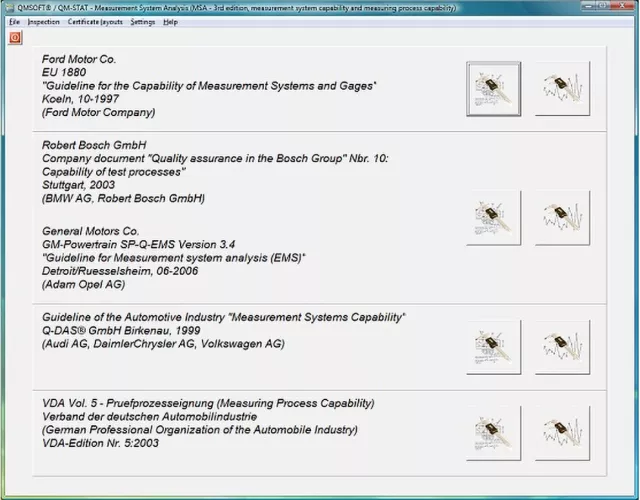This screenshot has width=640, height=500.
Task: Click the "(Ford Motor Company)" line
Action: [98, 113]
